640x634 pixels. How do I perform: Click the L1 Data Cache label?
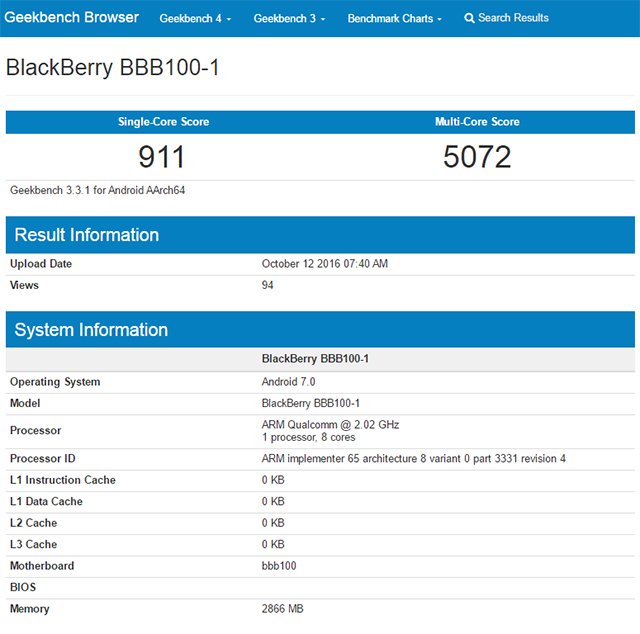[46, 502]
